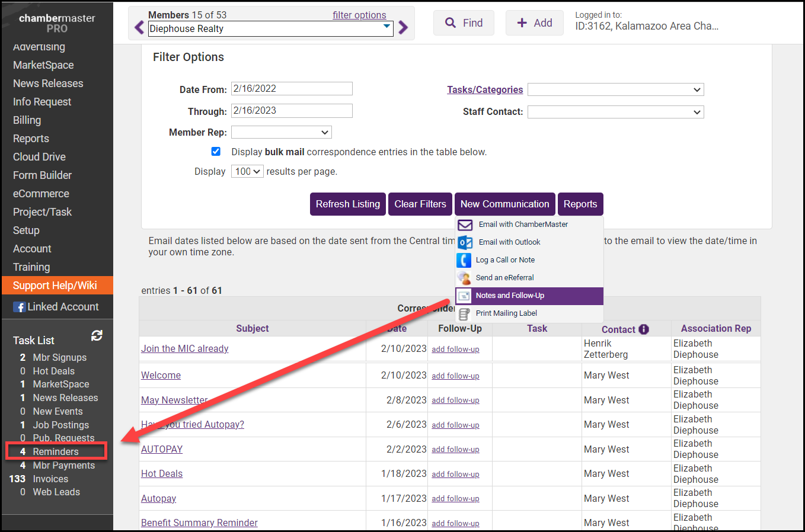Open the Member Rep dropdown
Screen dimensions: 805x532
coord(281,132)
